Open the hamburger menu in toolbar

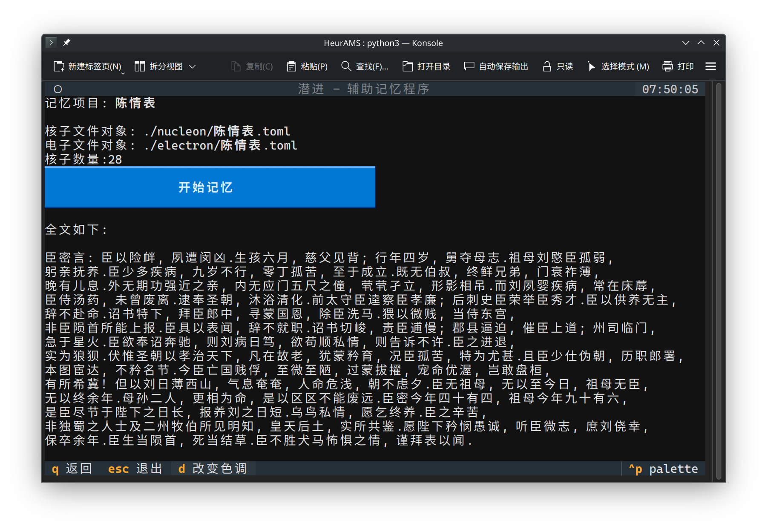710,66
